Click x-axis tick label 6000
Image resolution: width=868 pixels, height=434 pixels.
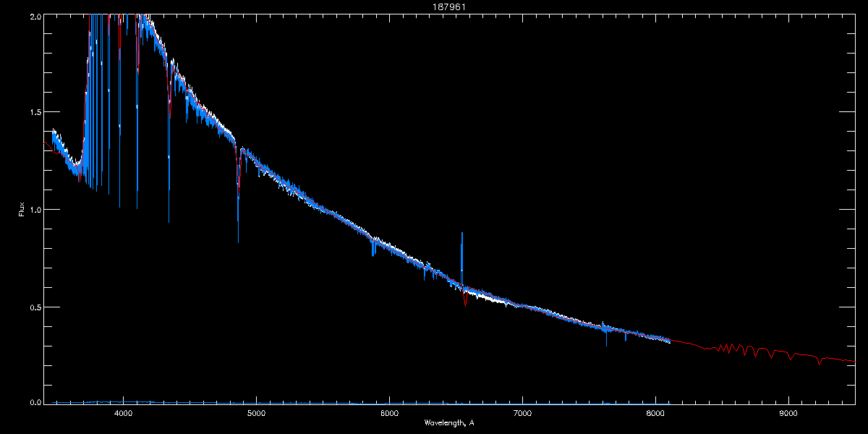(x=389, y=413)
